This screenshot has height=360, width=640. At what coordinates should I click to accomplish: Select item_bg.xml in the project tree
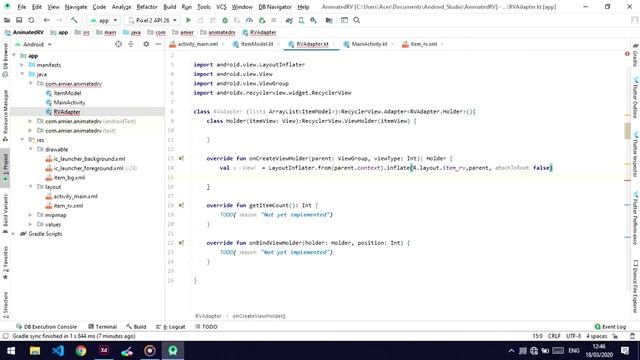65,178
